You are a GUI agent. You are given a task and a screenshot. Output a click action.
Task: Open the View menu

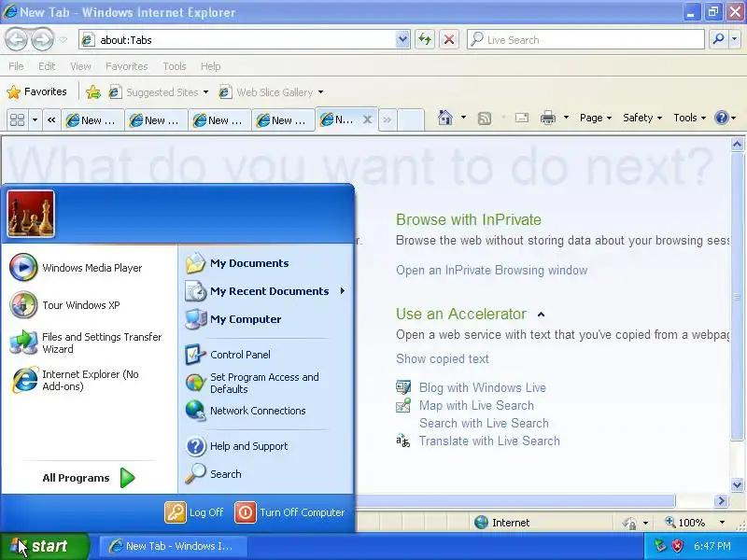point(80,66)
